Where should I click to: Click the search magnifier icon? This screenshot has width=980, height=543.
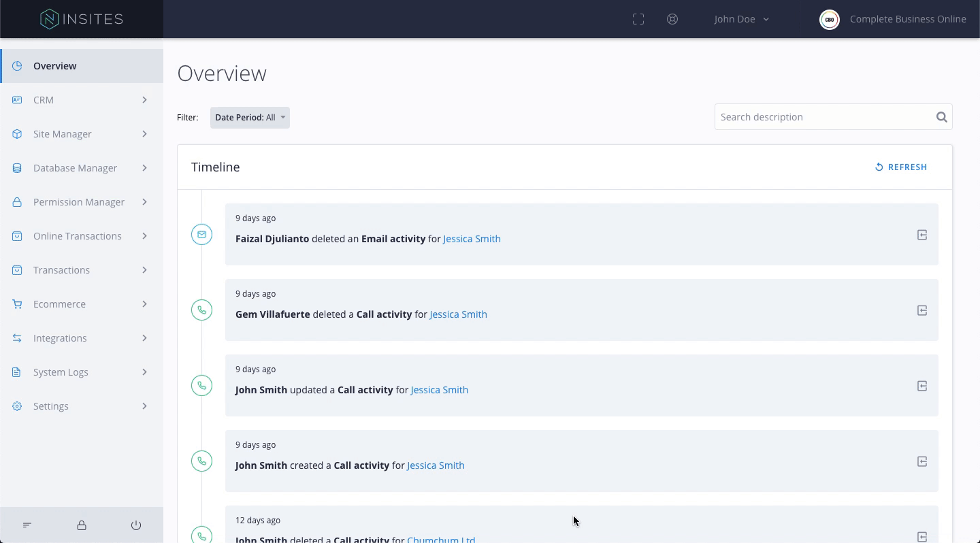[x=941, y=117]
